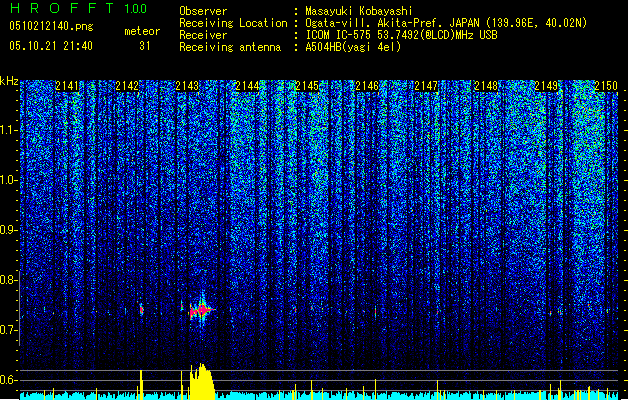629x400 pixels.
Task: Click the Ogata-vill. Akita-Pref. JAPAN location text
Action: (446, 23)
